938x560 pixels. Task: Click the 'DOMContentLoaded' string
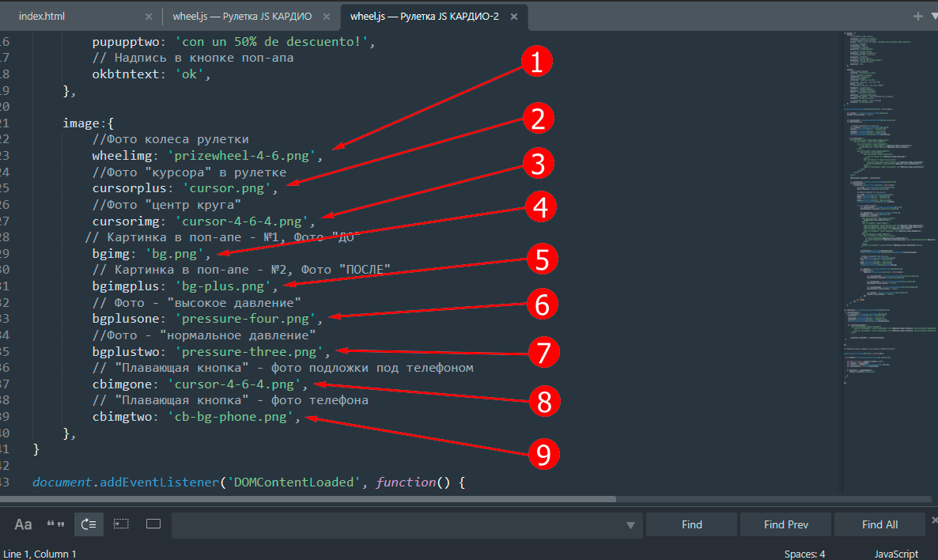(x=294, y=482)
